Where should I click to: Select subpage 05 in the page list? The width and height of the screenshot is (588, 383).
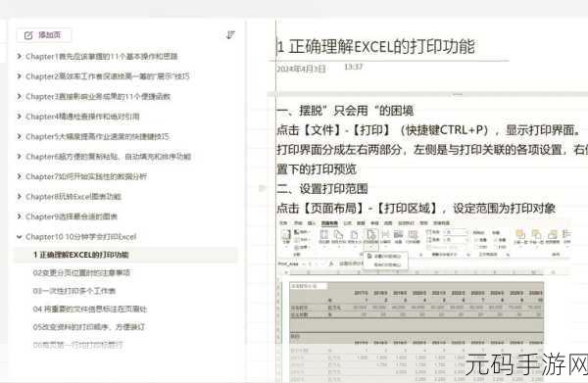point(89,327)
